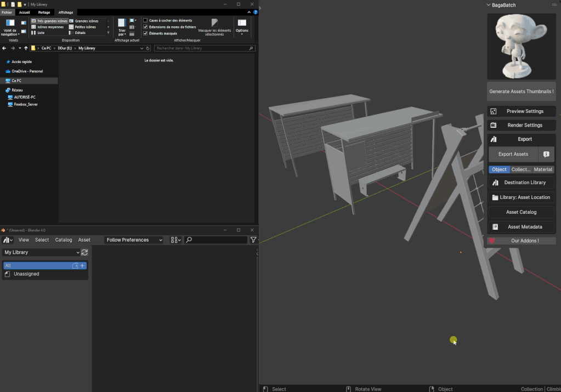Choose Détails layout view
Viewport: 561px width, 392px height.
(x=77, y=32)
